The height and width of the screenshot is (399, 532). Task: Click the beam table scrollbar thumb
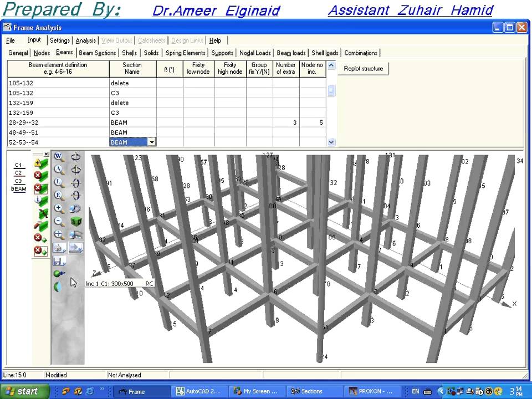coord(331,90)
